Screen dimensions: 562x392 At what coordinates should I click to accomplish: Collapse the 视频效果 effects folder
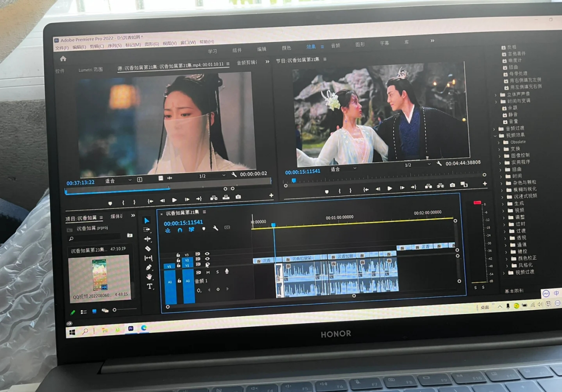495,136
